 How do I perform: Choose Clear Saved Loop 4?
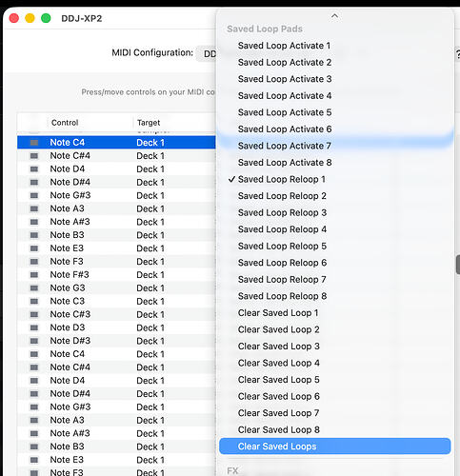334,363
